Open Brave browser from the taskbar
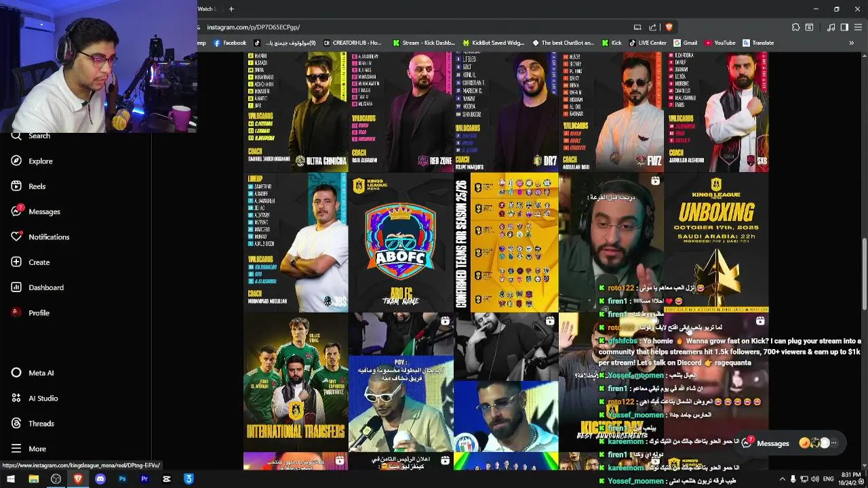Viewport: 868px width, 488px height. click(x=78, y=479)
